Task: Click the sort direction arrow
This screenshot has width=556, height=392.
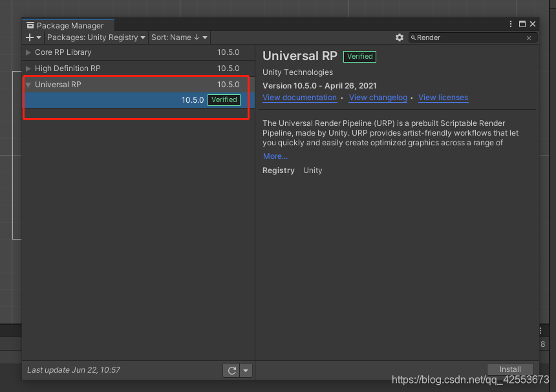Action: pos(197,37)
